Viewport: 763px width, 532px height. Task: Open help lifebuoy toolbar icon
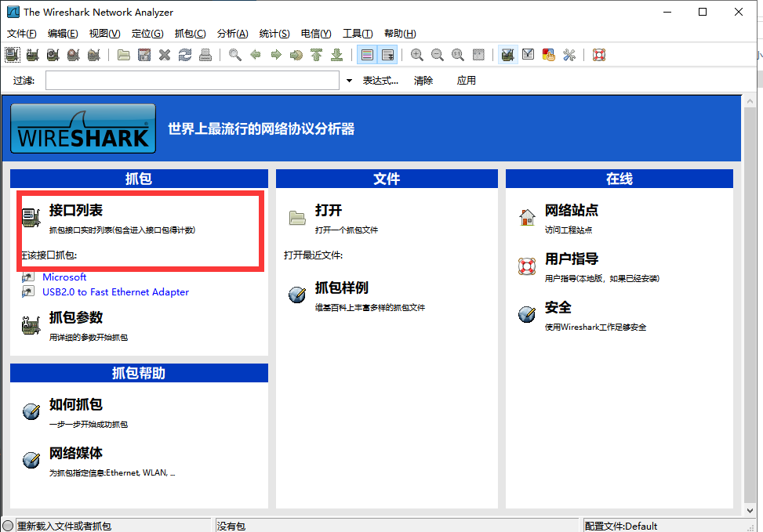[599, 55]
